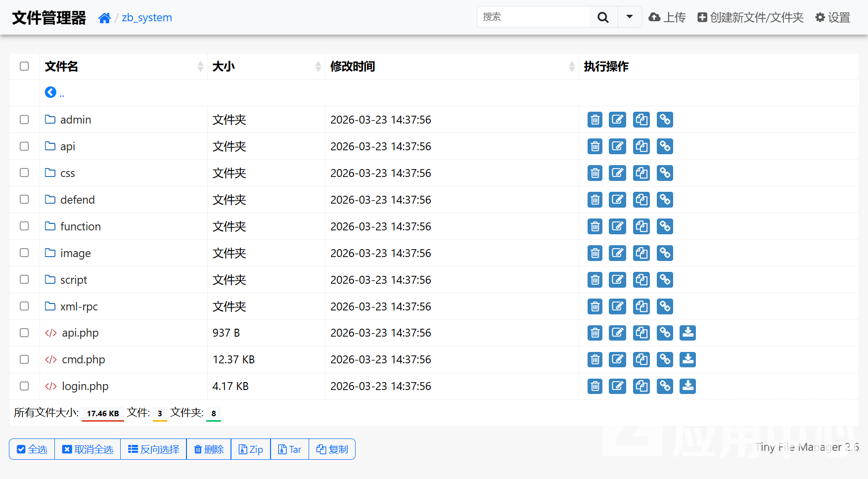Open direct link for defend folder
The image size is (868, 479).
pyautogui.click(x=665, y=200)
